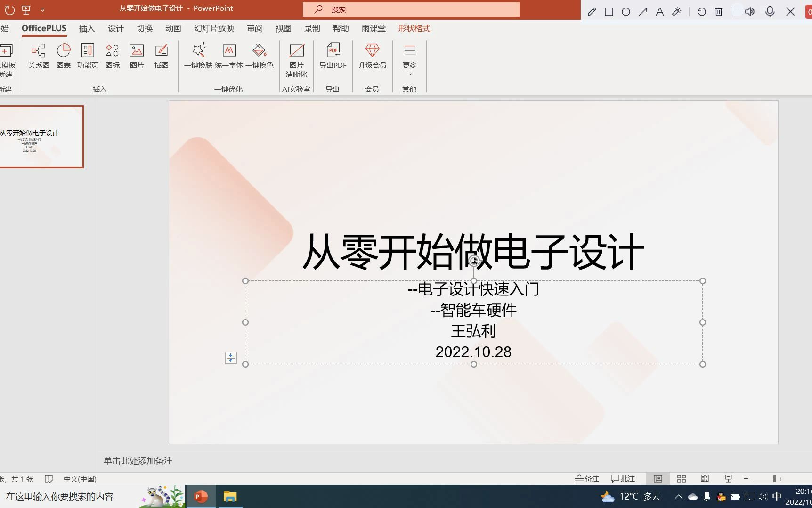
Task: Select the rectangle annotation tool
Action: point(609,12)
